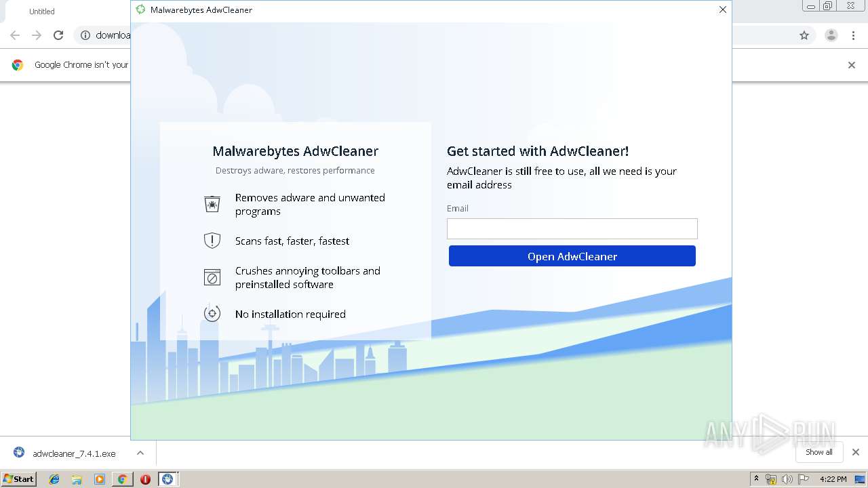Click "Scans fast, faster, fastest" text
Image resolution: width=868 pixels, height=488 pixels.
(292, 241)
